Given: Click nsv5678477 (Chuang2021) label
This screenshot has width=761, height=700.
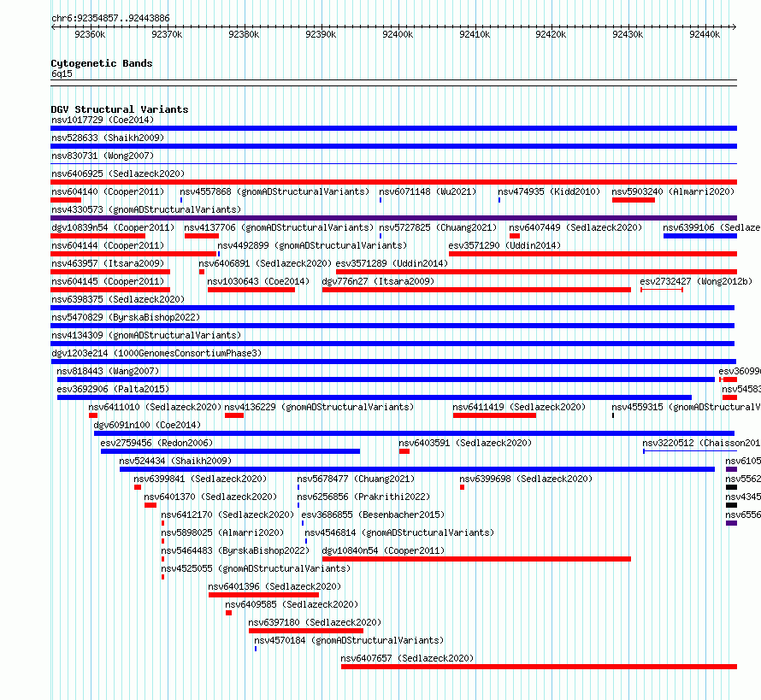Looking at the screenshot, I should 356,479.
